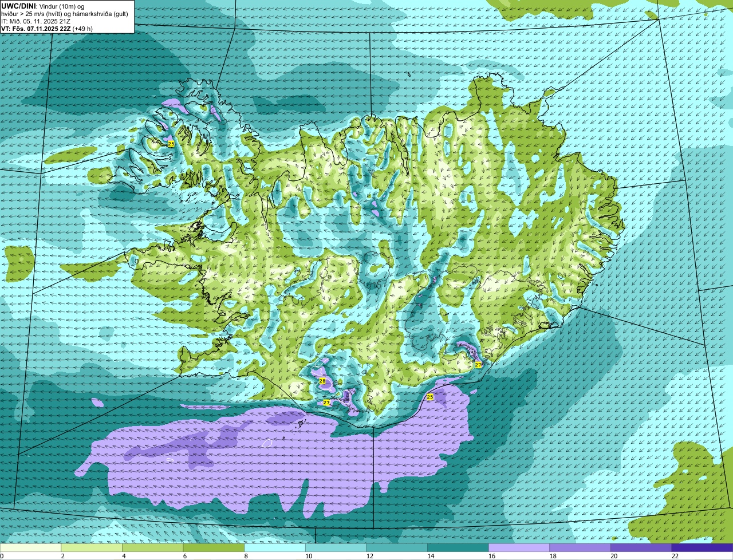733x560 pixels.
Task: Click the 14–16 m/s dark teal legend swatch
Action: [458, 548]
